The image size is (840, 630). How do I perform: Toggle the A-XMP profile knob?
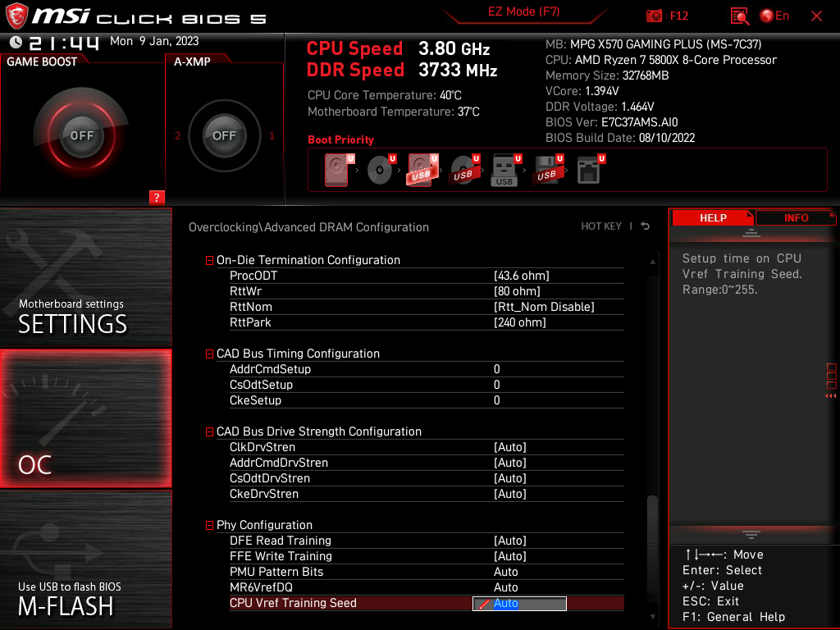click(224, 135)
